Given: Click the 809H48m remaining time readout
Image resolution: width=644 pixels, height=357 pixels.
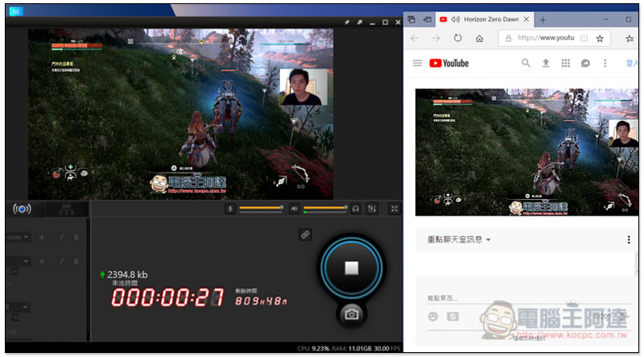Looking at the screenshot, I should 261,301.
